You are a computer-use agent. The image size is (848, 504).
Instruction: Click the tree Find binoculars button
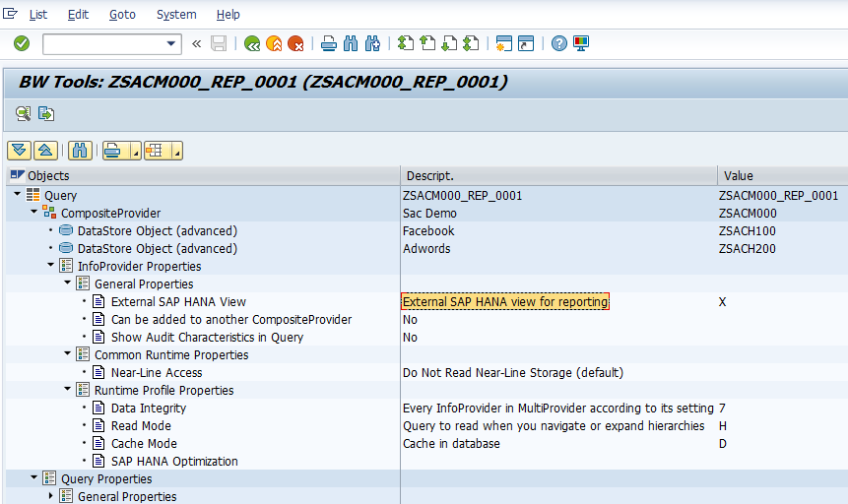coord(80,151)
